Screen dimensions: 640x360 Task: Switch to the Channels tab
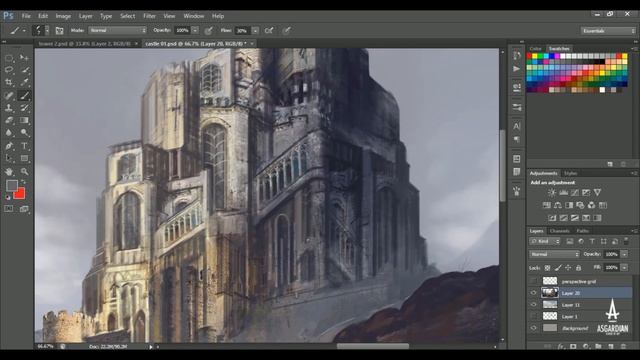pos(560,231)
